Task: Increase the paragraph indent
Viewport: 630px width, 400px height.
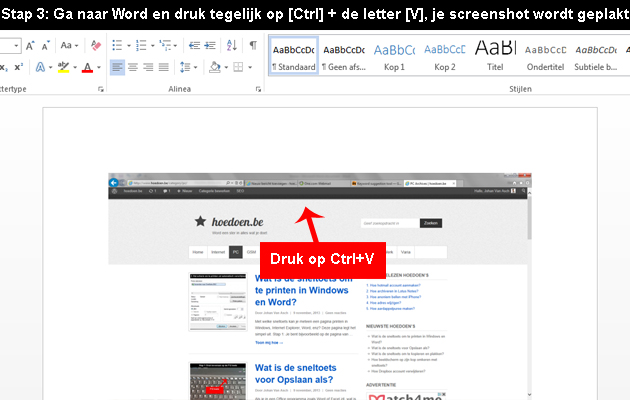Action: tap(210, 45)
